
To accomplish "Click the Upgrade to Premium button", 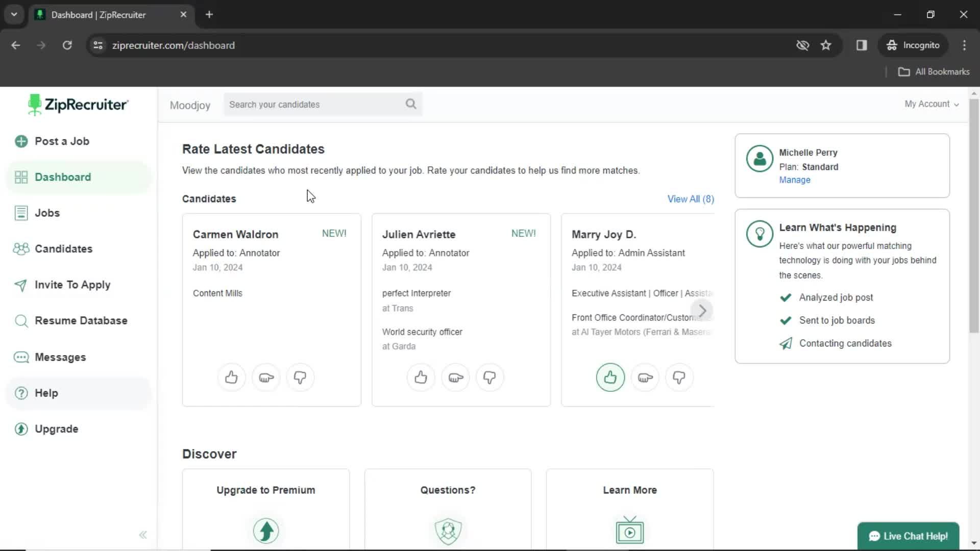I will pyautogui.click(x=266, y=490).
